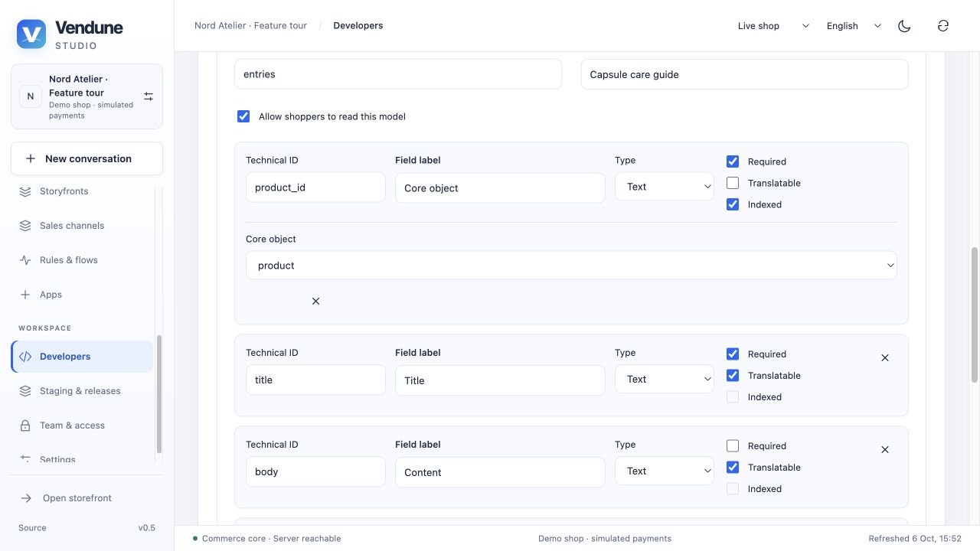Image resolution: width=980 pixels, height=551 pixels.
Task: Remove the title field with X
Action: pyautogui.click(x=885, y=358)
